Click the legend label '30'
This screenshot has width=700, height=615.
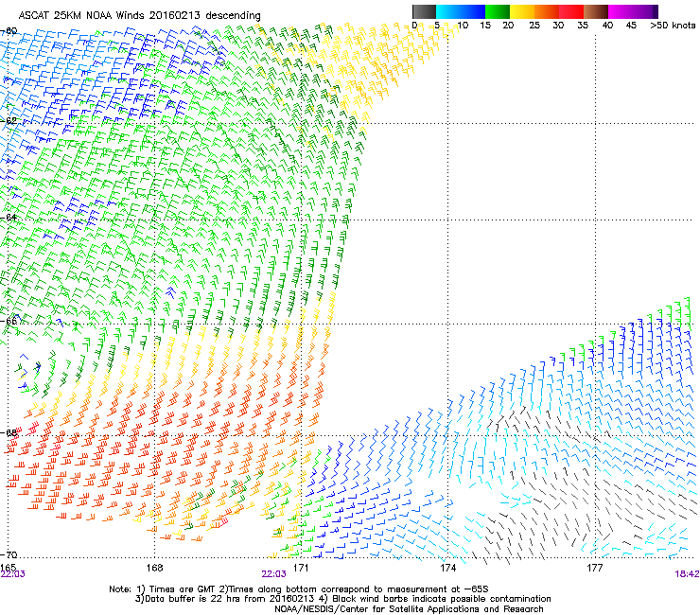click(x=558, y=26)
